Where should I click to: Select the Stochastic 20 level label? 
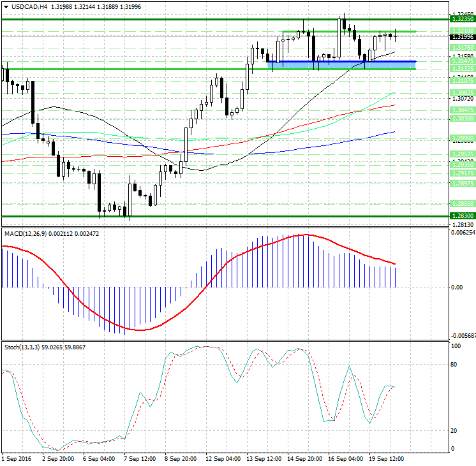[456, 431]
